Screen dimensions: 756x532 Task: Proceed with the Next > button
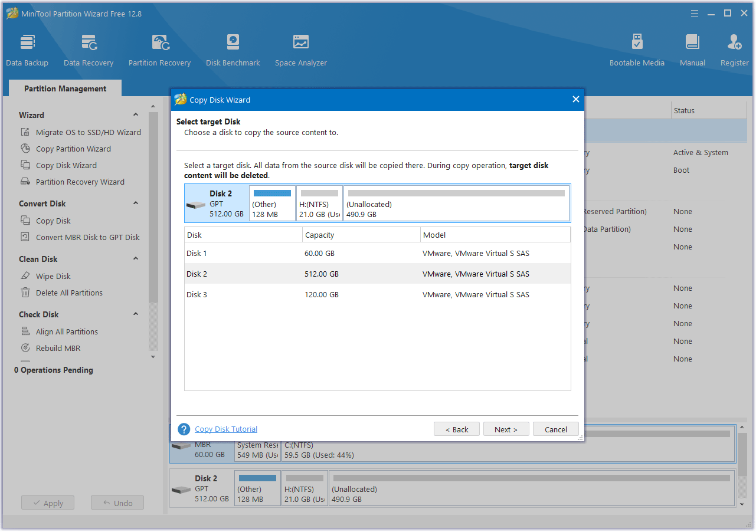click(506, 429)
